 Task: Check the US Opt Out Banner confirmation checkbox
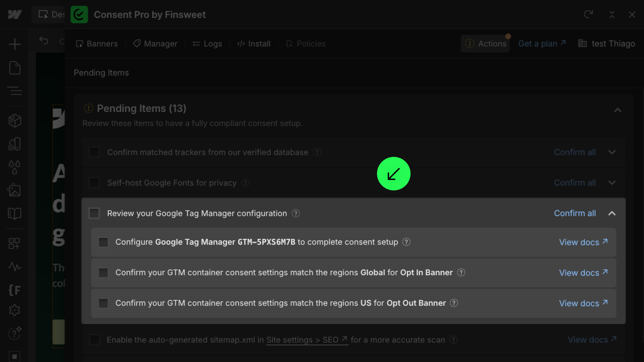pyautogui.click(x=103, y=303)
